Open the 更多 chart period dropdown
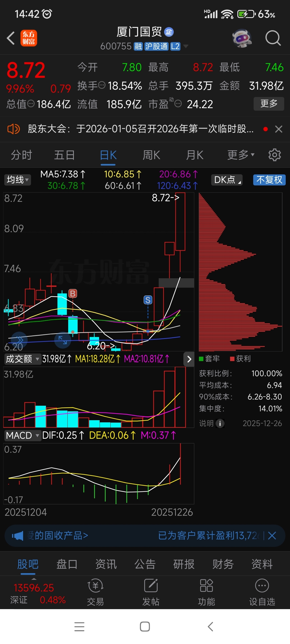The height and width of the screenshot is (644, 290). click(241, 155)
